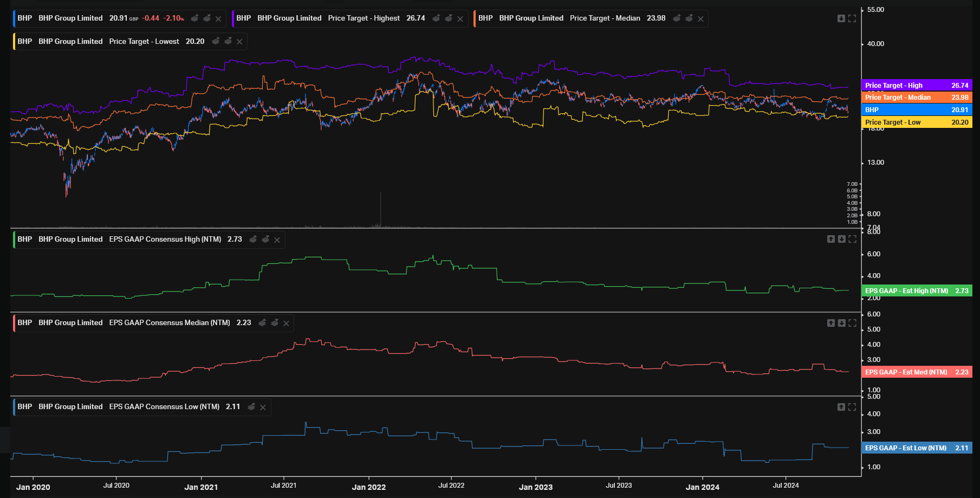The image size is (980, 498).
Task: Move EPS GAAP Consensus Median pane down
Action: coord(841,323)
